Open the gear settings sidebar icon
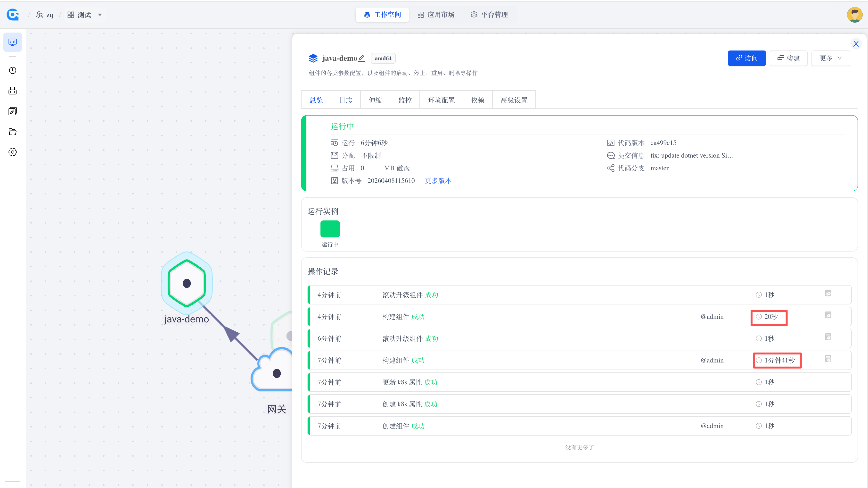The height and width of the screenshot is (488, 868). pyautogui.click(x=12, y=152)
